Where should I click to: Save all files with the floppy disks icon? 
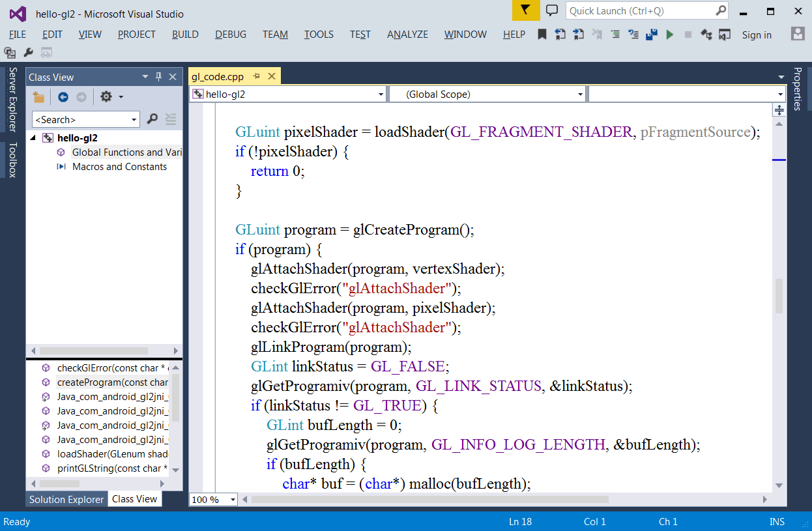[x=651, y=35]
